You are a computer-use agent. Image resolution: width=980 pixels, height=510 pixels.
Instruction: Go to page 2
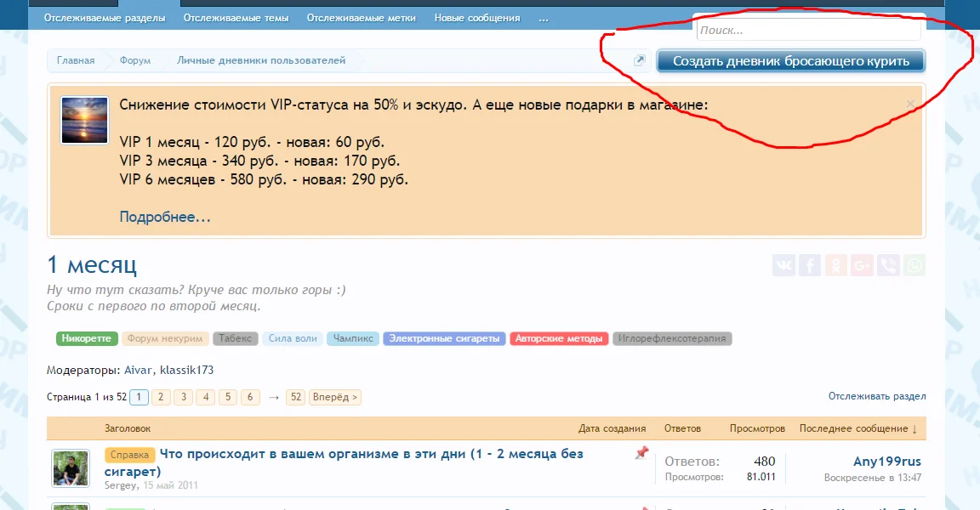(x=161, y=397)
